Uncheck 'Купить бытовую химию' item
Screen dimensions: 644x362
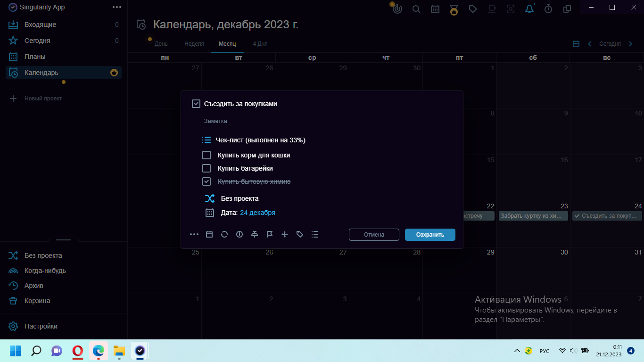pos(206,181)
